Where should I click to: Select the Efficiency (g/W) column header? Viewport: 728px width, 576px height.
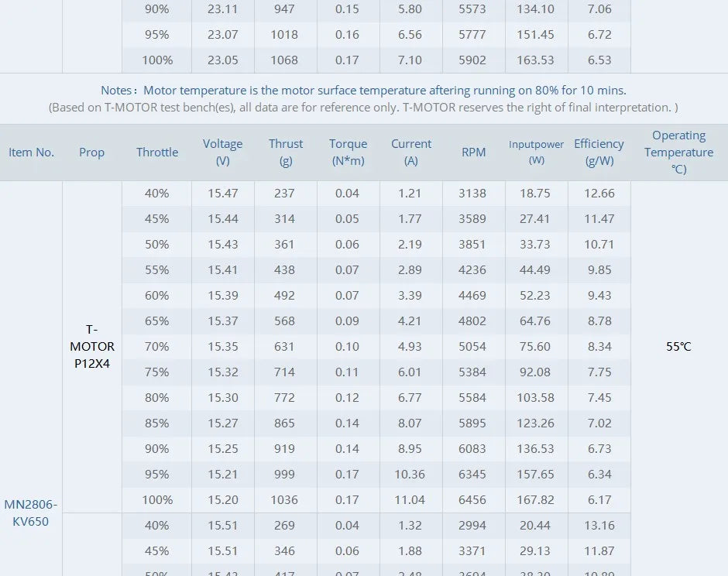click(599, 153)
